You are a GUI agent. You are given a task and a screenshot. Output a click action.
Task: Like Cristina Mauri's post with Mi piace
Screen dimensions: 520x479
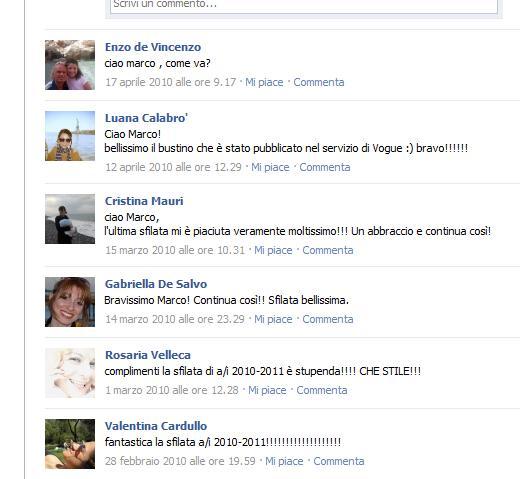tap(273, 250)
